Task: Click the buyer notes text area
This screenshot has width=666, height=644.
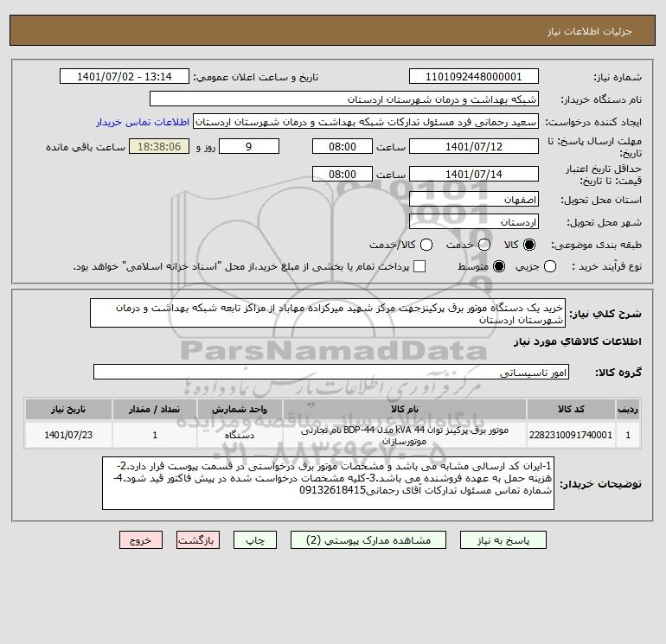Action: (x=328, y=483)
